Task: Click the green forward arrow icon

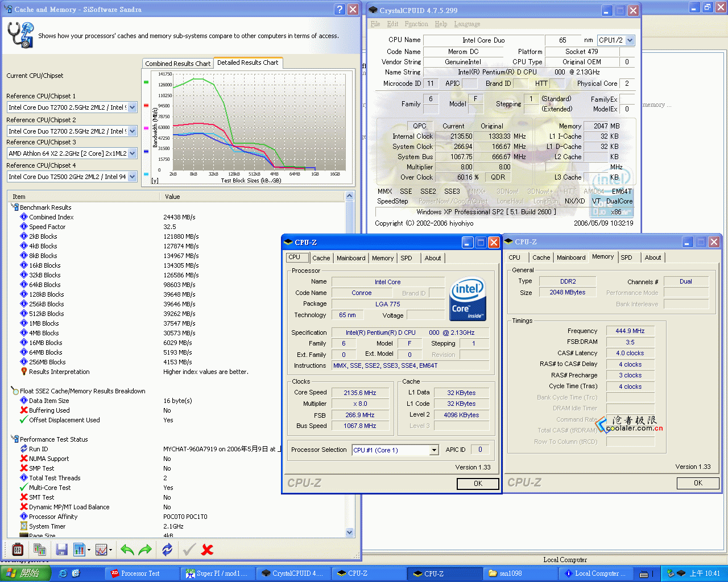Action: (146, 550)
